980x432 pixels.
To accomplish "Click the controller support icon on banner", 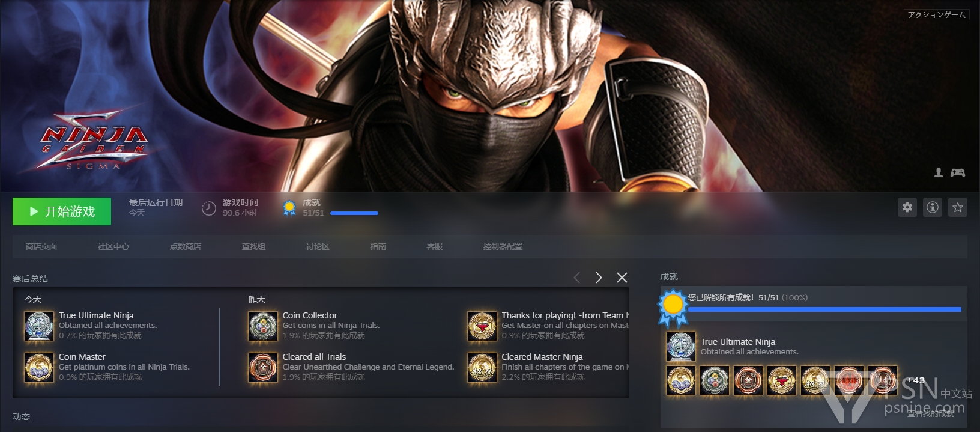I will pos(958,172).
